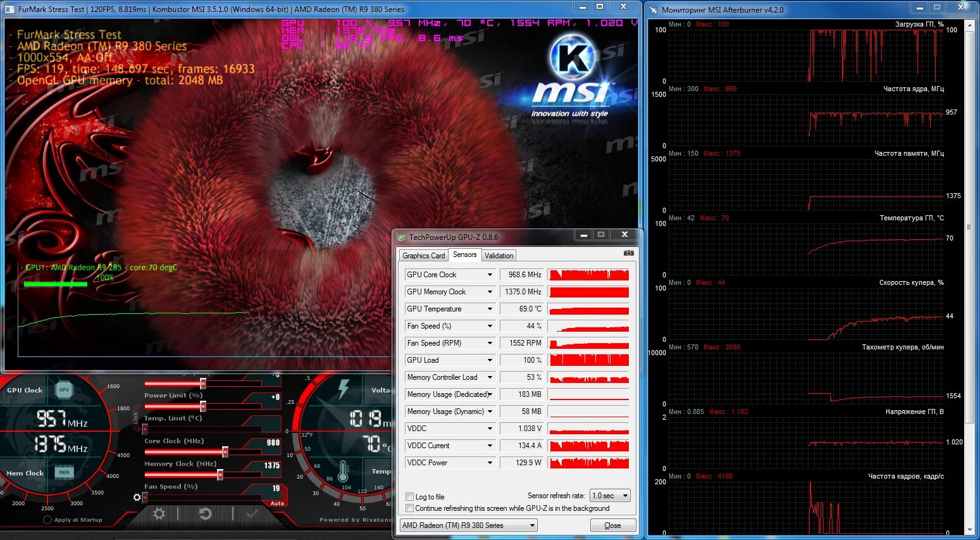Click the 134.4 A VDDC Current value
The height and width of the screenshot is (540, 980).
pos(522,446)
